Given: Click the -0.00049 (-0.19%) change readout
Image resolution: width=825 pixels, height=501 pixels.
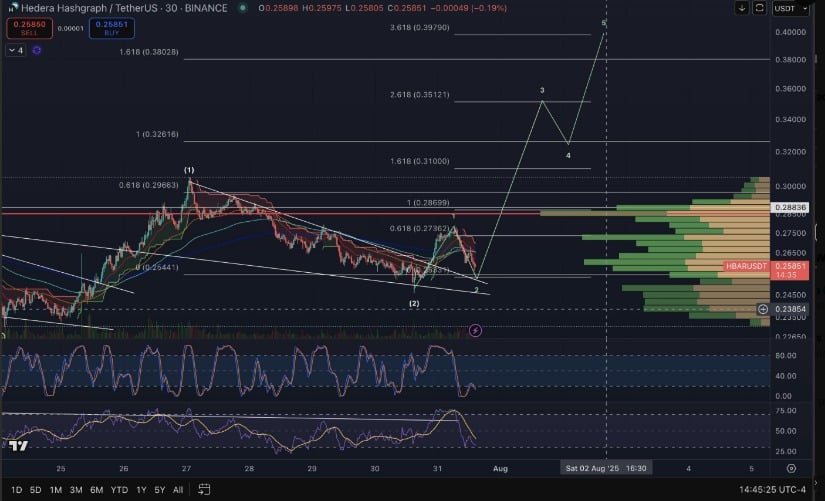Looking at the screenshot, I should [x=469, y=8].
